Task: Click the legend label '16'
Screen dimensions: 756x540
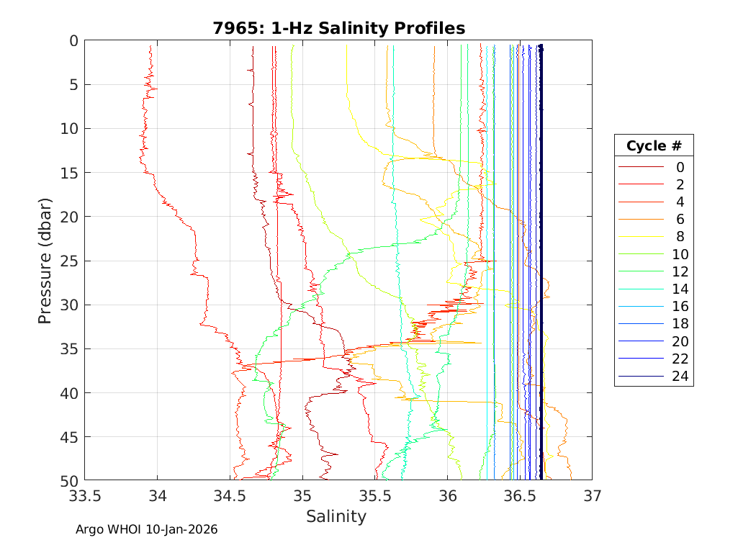Action: pyautogui.click(x=680, y=307)
